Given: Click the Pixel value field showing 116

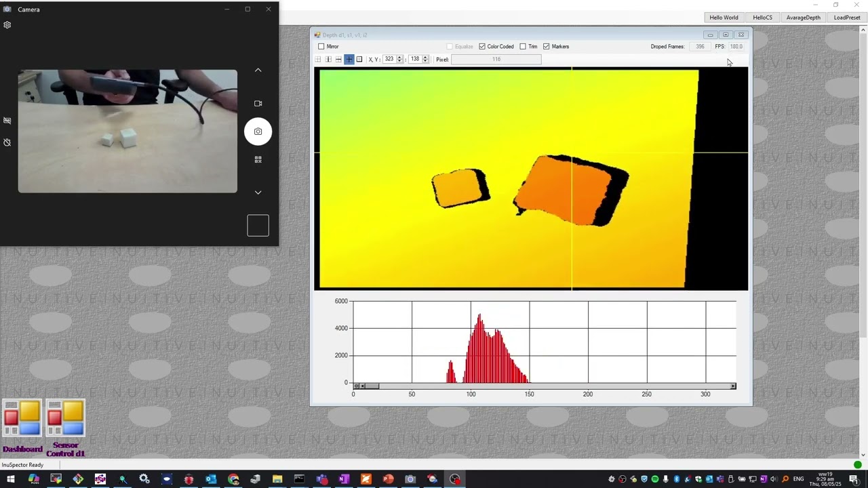Looking at the screenshot, I should (x=496, y=60).
